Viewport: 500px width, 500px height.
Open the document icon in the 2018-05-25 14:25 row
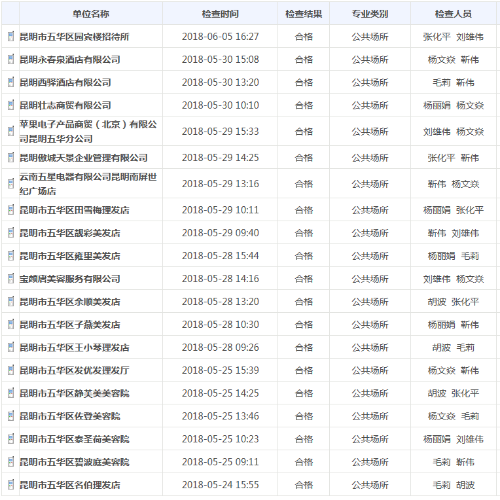[11, 393]
